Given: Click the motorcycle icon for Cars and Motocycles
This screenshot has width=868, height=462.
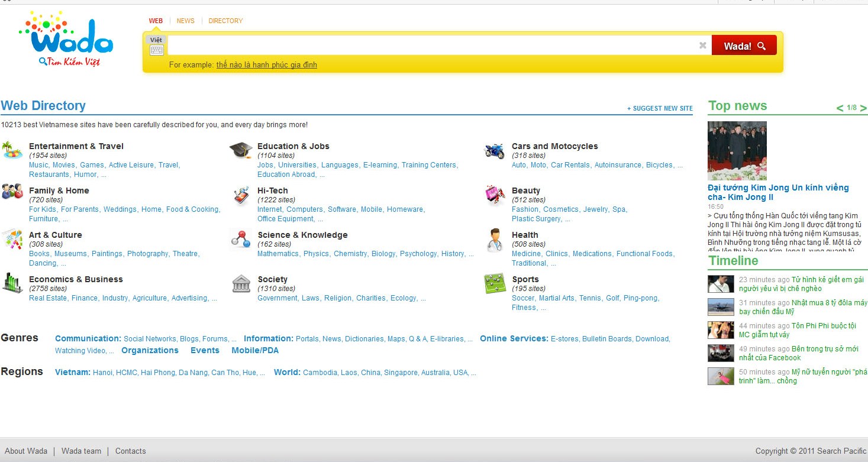Looking at the screenshot, I should pos(494,151).
